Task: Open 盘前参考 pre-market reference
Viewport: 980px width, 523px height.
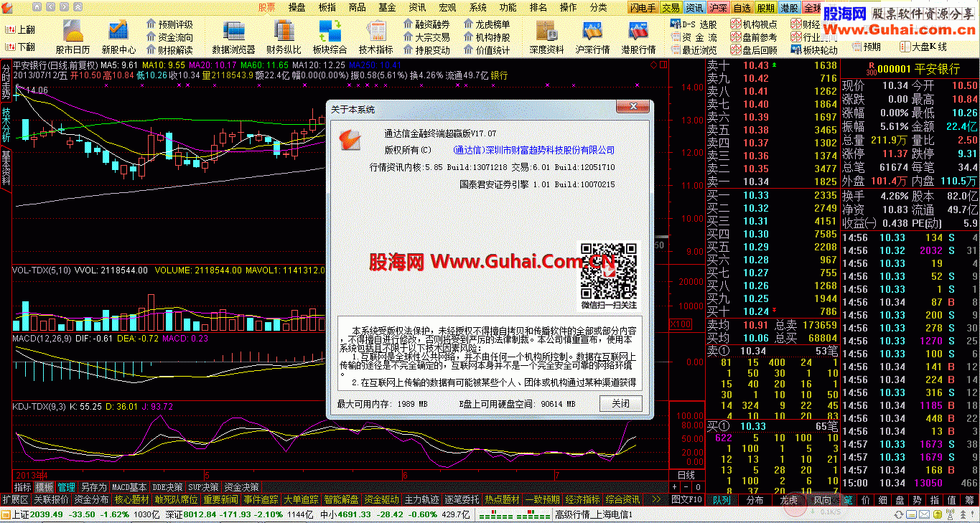Action: coord(754,37)
